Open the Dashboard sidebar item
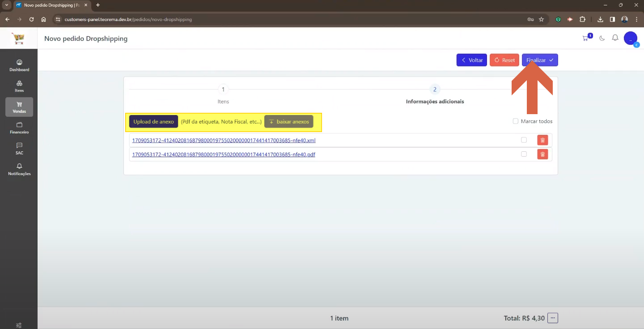Image resolution: width=644 pixels, height=329 pixels. 19,65
